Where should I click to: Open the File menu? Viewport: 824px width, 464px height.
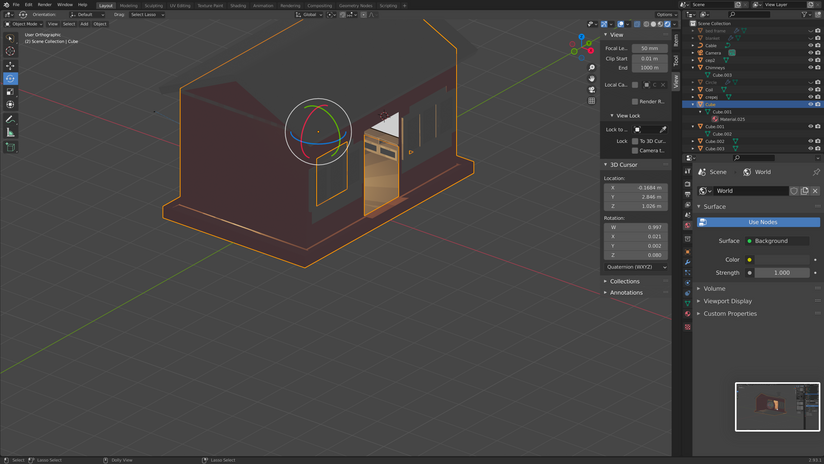(x=16, y=5)
